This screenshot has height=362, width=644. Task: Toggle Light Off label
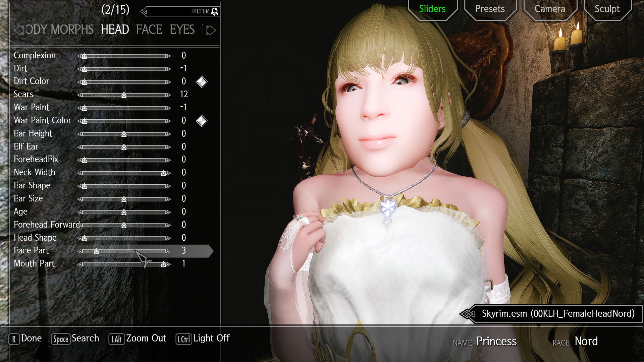coord(212,339)
